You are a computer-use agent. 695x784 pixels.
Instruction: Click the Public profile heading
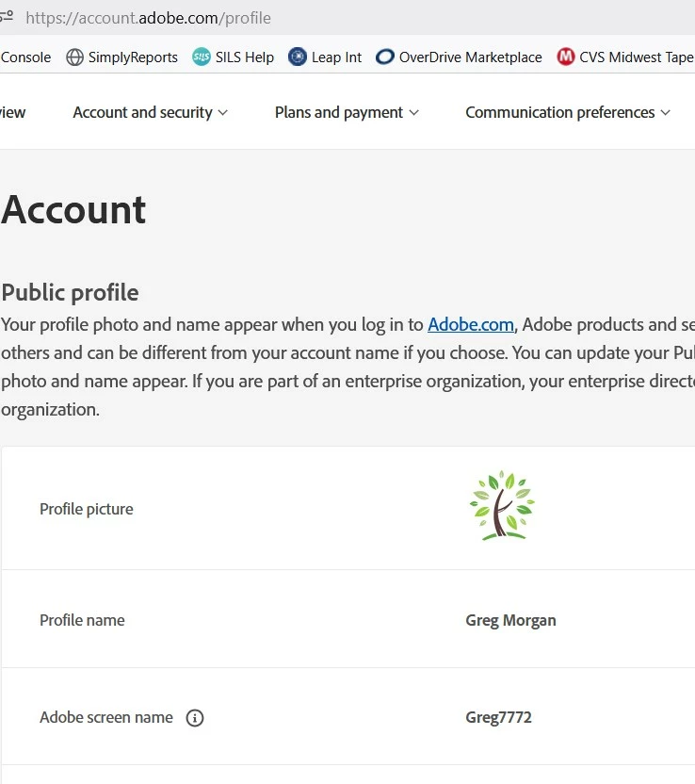[x=70, y=292]
